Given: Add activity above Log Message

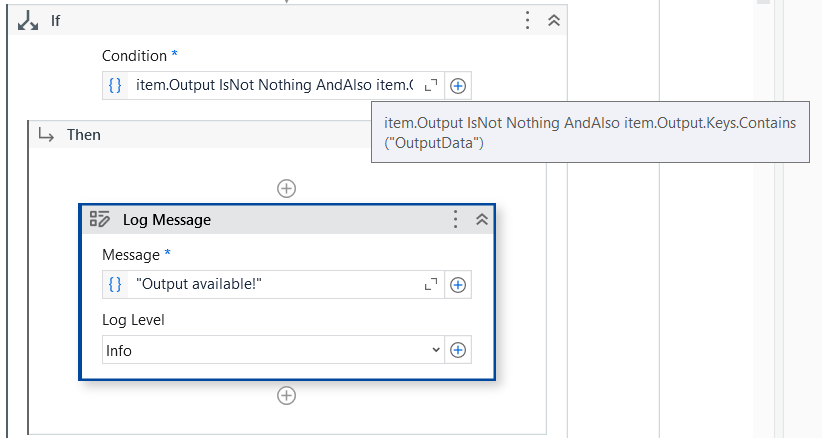Looking at the screenshot, I should (287, 188).
